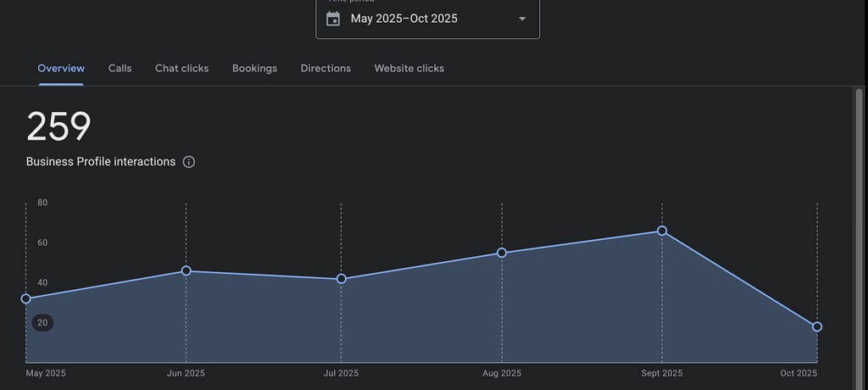
Task: Go to the Bookings tab
Action: tap(254, 68)
